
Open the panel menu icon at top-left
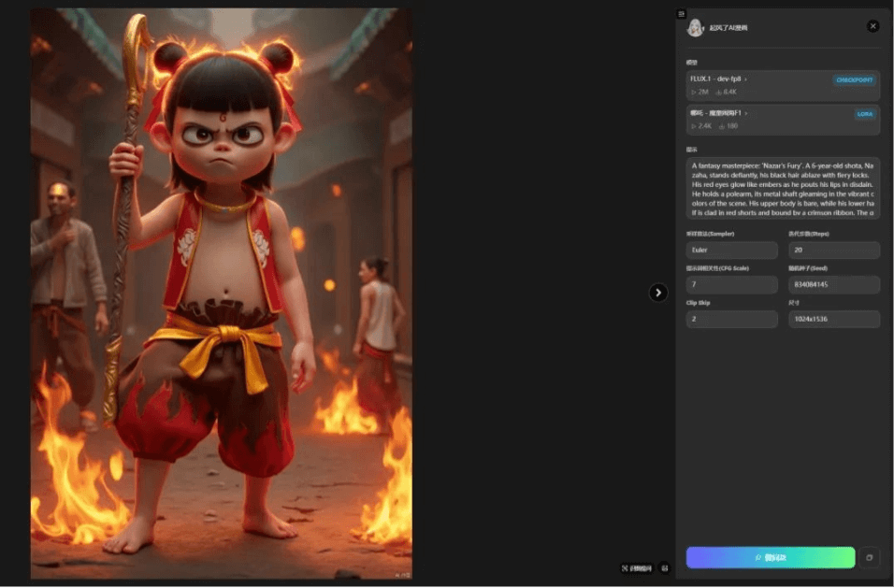[x=681, y=14]
